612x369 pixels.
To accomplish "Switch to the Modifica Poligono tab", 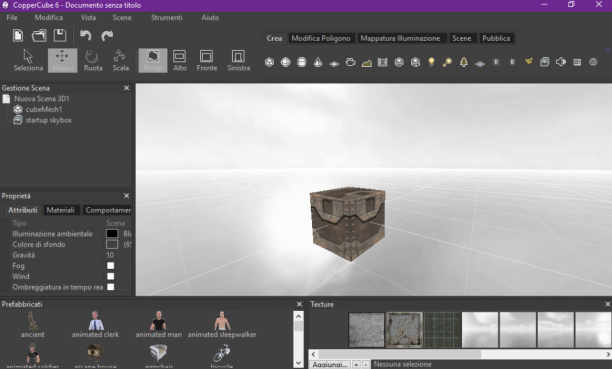I will click(x=321, y=38).
